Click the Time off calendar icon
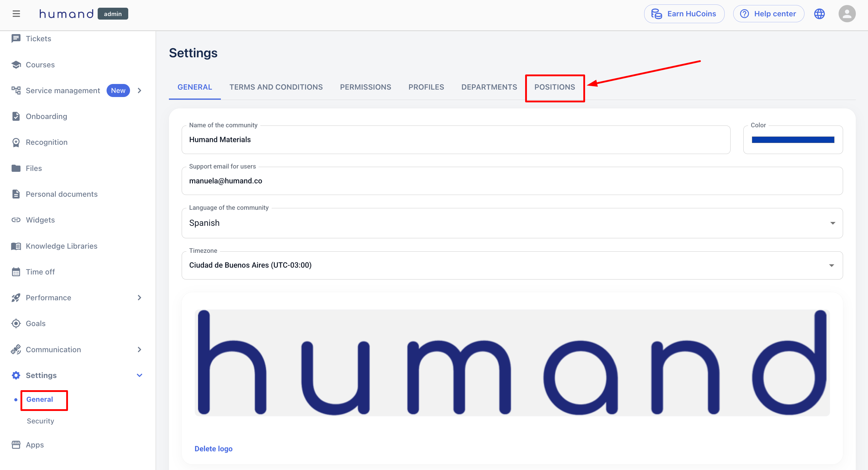Viewport: 868px width, 470px height. coord(16,272)
